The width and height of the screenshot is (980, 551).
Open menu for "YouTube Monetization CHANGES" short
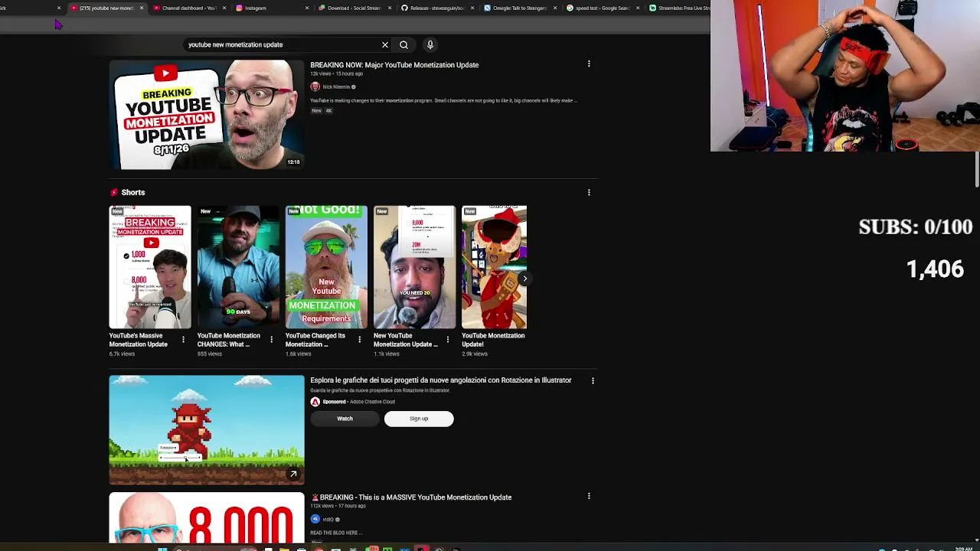coord(271,339)
